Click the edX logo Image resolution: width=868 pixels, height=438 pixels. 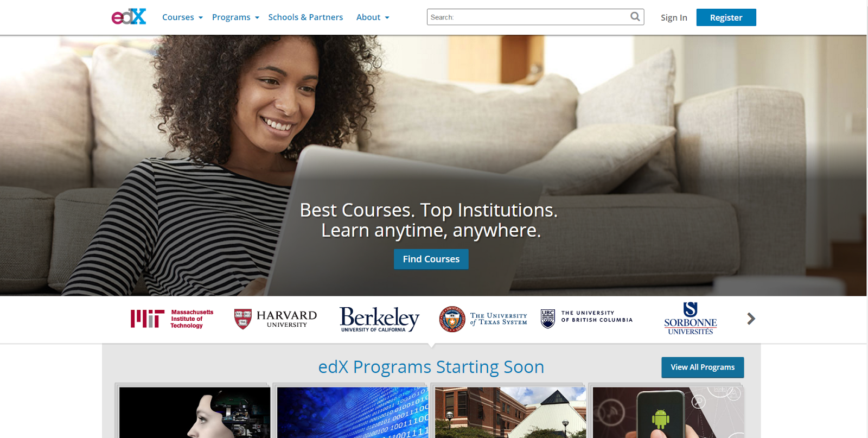pyautogui.click(x=129, y=17)
